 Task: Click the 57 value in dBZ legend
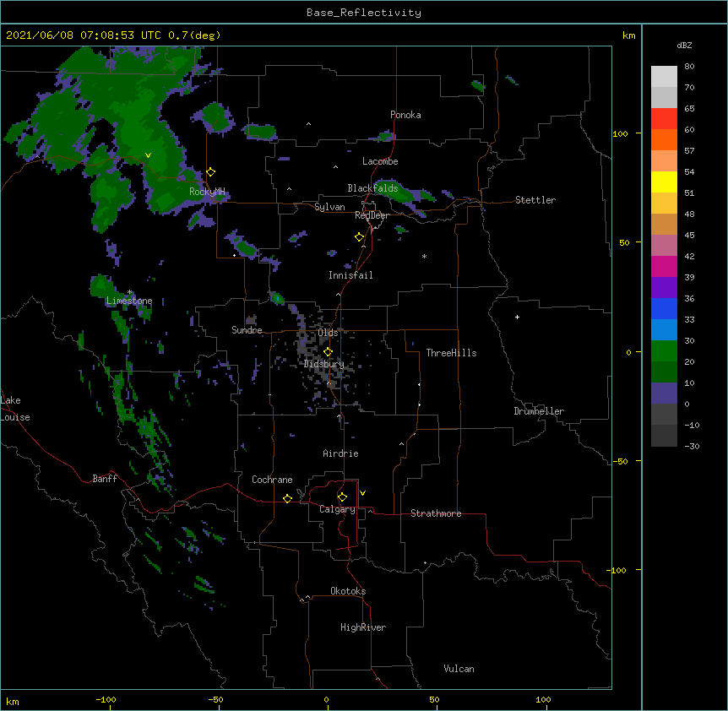689,150
